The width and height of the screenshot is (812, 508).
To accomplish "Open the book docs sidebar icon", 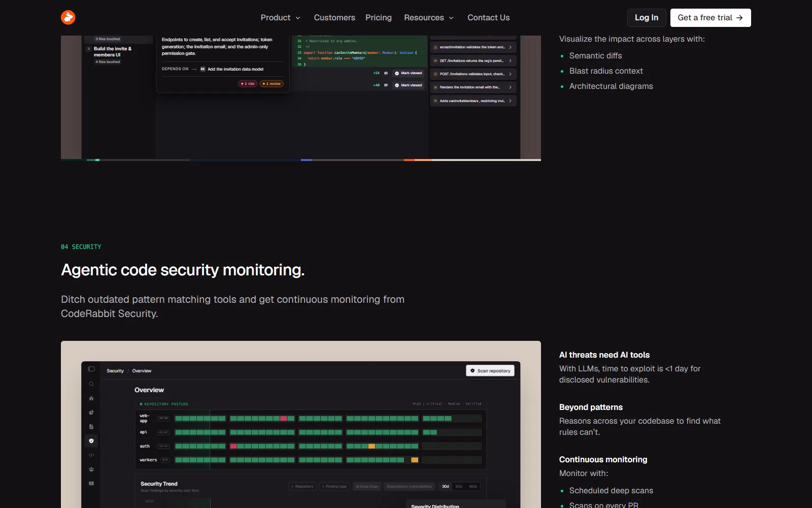I will point(91,484).
